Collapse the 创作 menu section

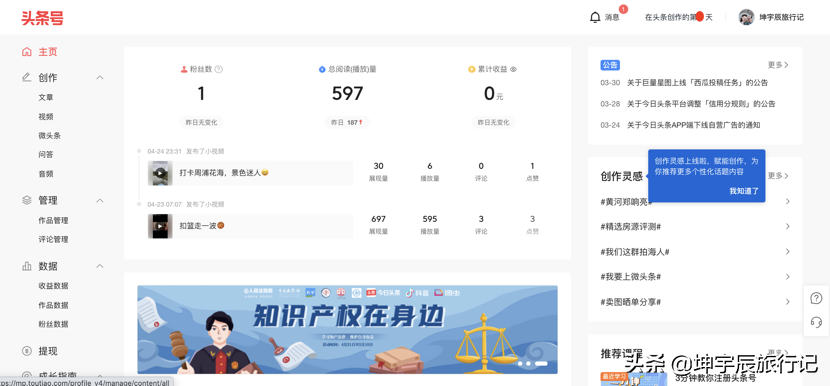[x=100, y=78]
